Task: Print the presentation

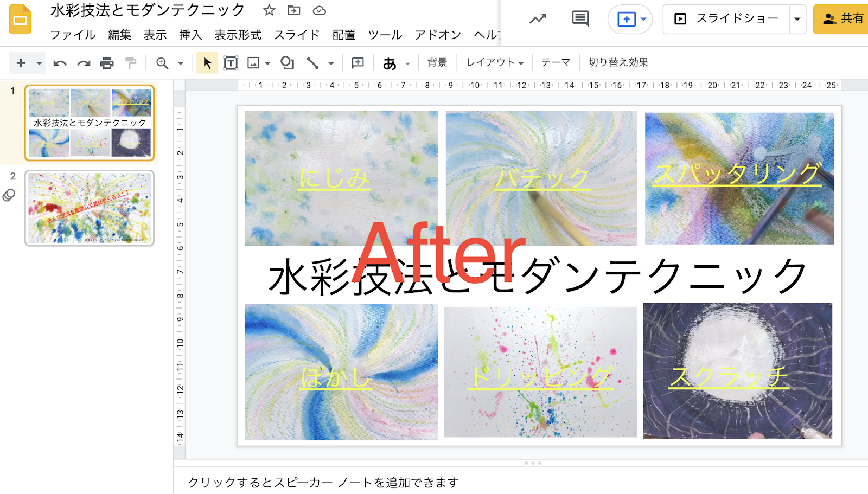Action: 107,63
